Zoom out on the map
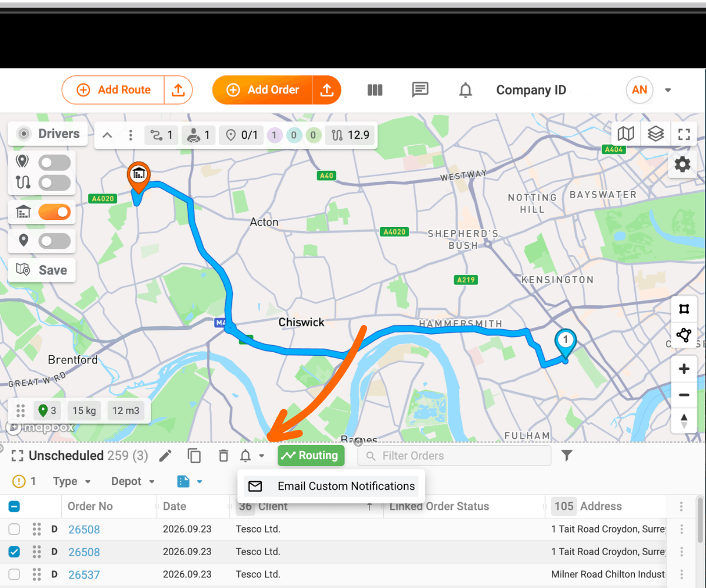This screenshot has width=706, height=588. (x=684, y=395)
